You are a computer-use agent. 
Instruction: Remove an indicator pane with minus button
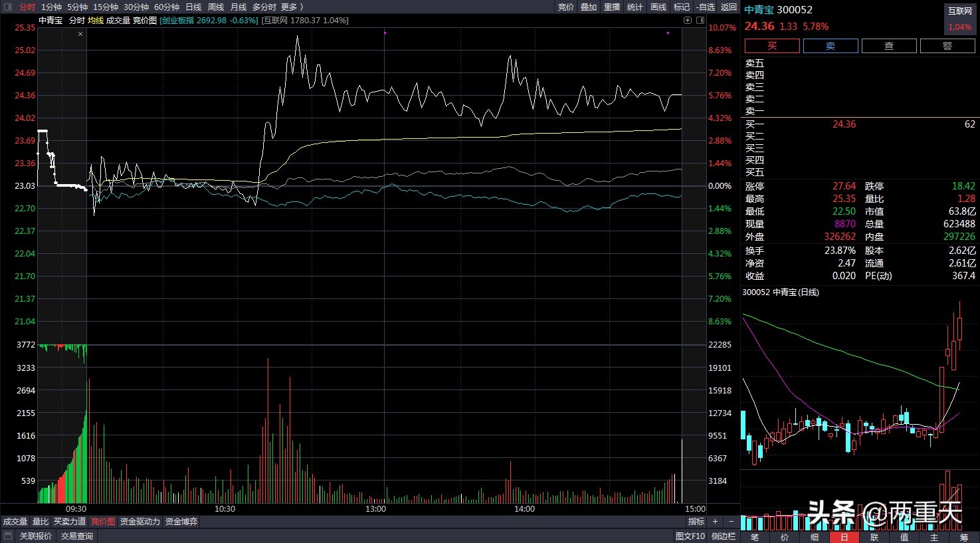(732, 522)
